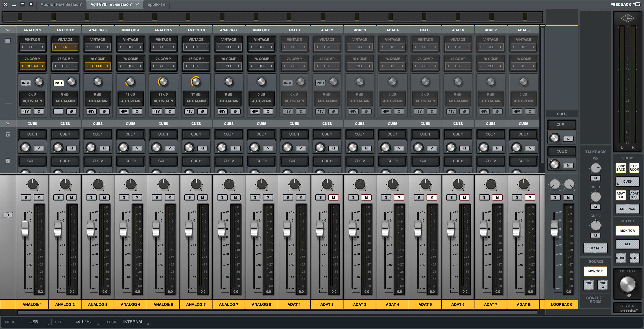Click the ANALOG 4 preamp gain knob
The width and height of the screenshot is (644, 329).
(x=130, y=82)
